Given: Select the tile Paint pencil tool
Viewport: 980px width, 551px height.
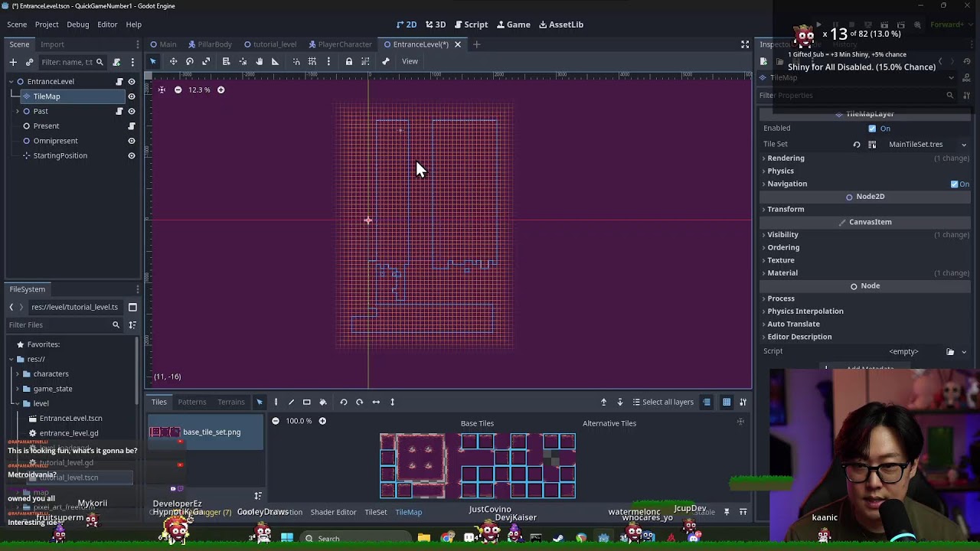Looking at the screenshot, I should point(276,402).
